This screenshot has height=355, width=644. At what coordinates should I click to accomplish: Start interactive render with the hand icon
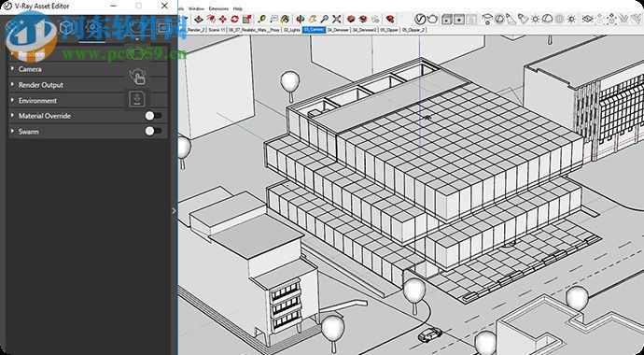coord(137,77)
